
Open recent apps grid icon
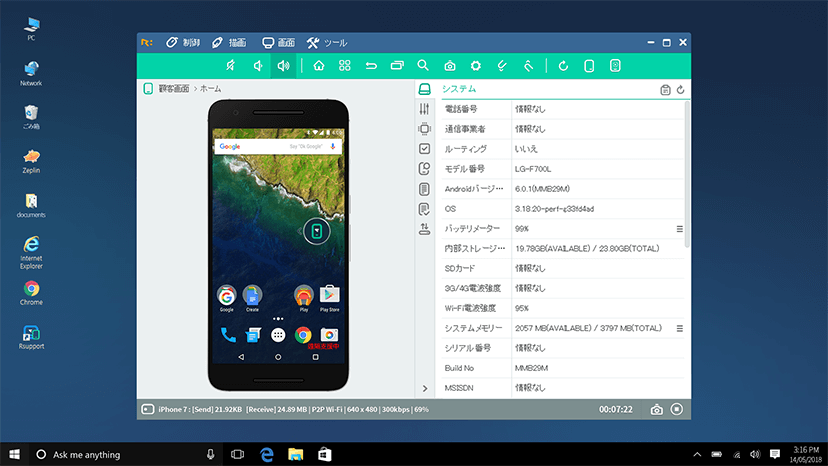coord(345,66)
